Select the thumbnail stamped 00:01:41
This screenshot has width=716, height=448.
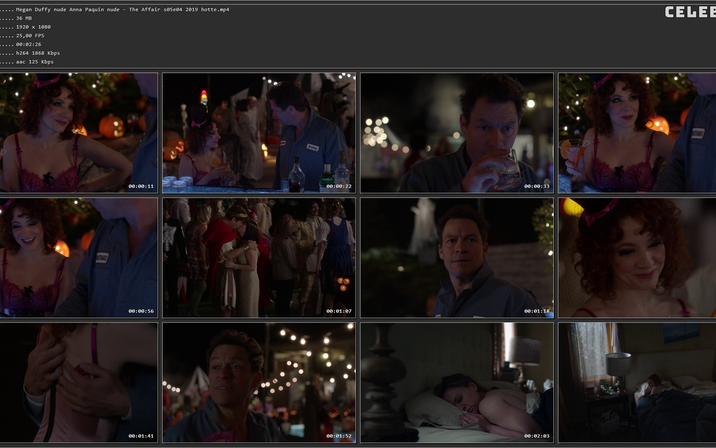(79, 382)
